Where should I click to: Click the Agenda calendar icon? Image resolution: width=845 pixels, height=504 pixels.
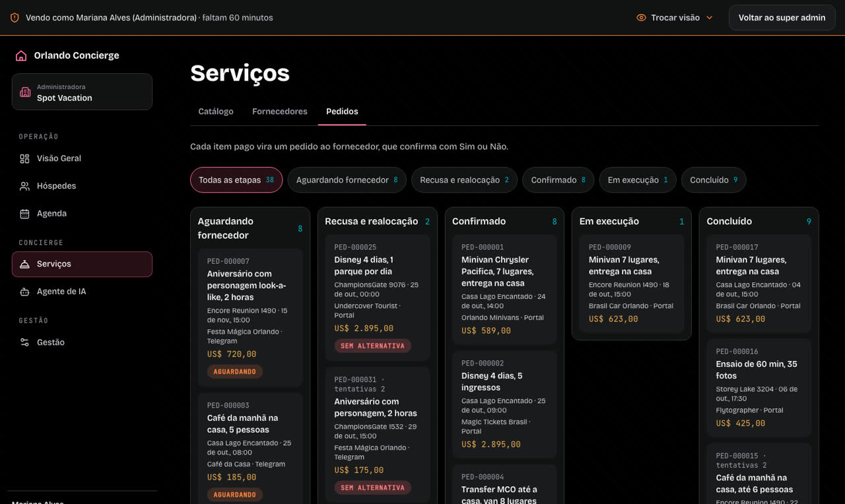pos(24,214)
